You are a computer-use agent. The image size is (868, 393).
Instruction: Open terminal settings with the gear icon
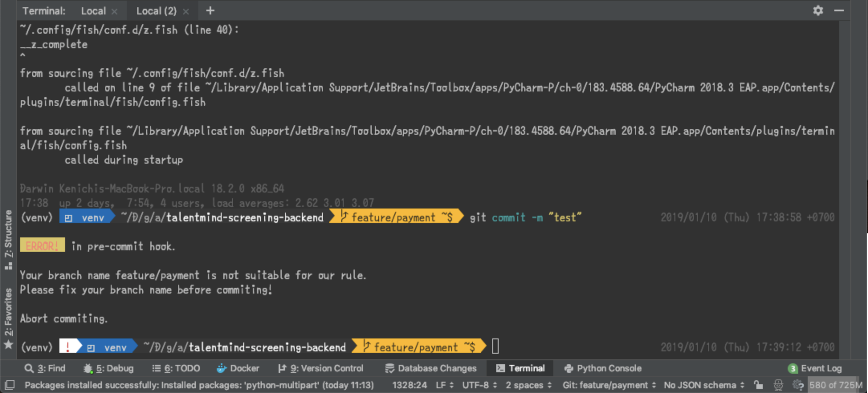pos(818,11)
